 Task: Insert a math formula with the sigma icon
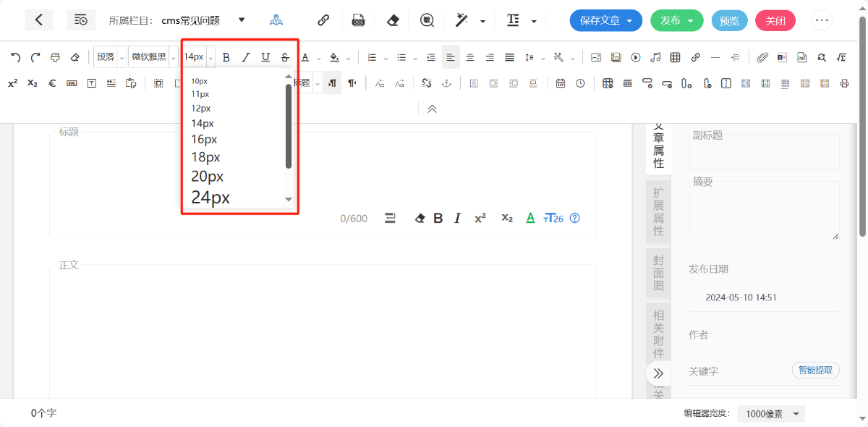pyautogui.click(x=841, y=57)
